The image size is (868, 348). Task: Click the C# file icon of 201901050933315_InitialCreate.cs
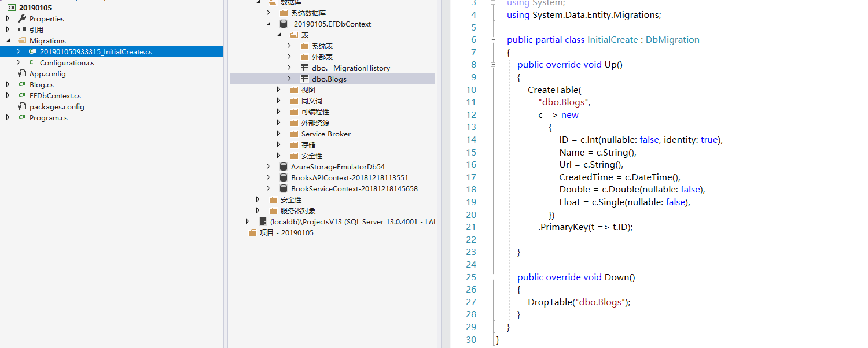[33, 51]
